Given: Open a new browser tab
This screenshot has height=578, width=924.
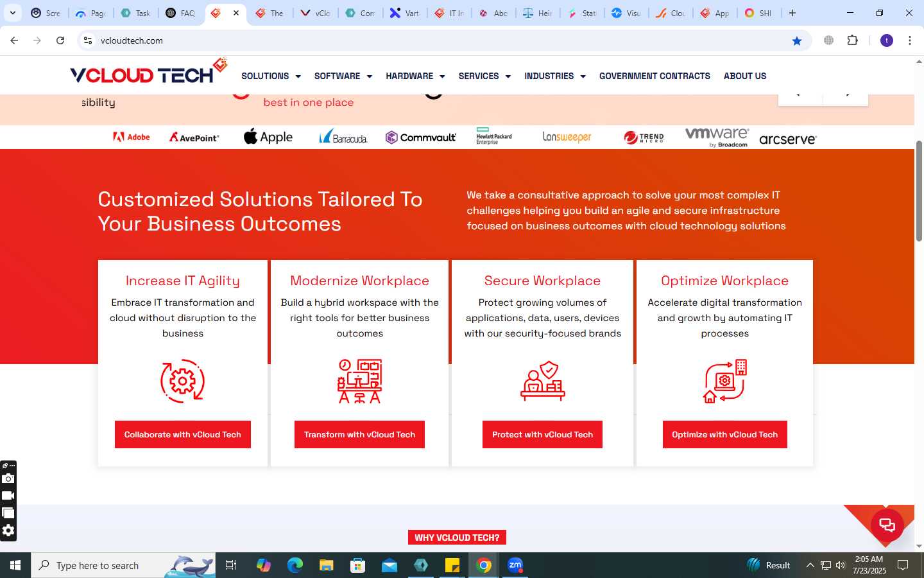Looking at the screenshot, I should point(792,13).
